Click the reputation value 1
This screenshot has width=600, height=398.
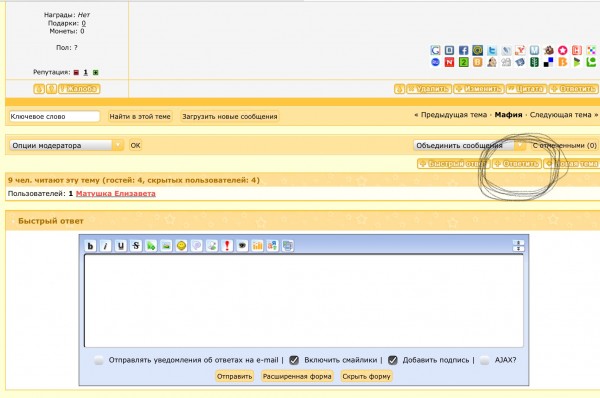(86, 72)
